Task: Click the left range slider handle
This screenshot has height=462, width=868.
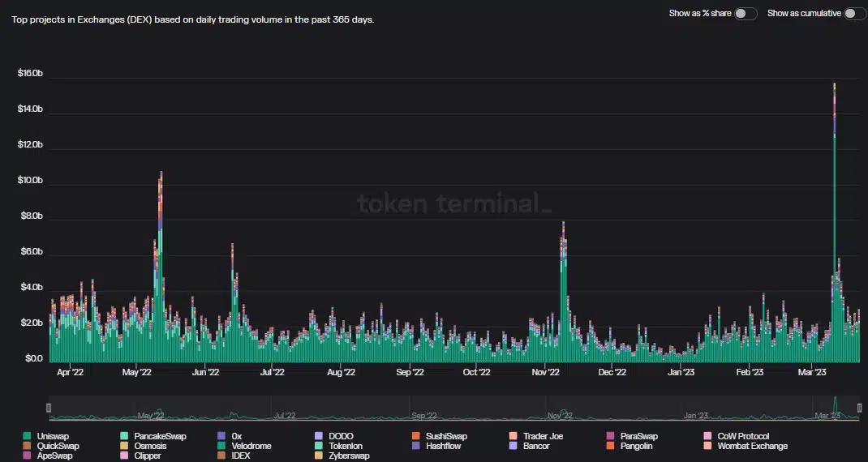Action: 49,408
